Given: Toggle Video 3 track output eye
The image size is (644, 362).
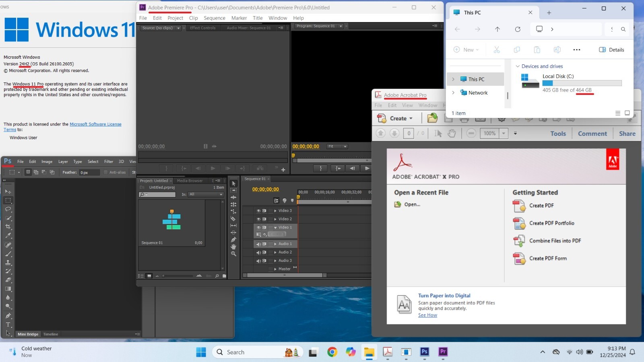Looking at the screenshot, I should pos(258,211).
